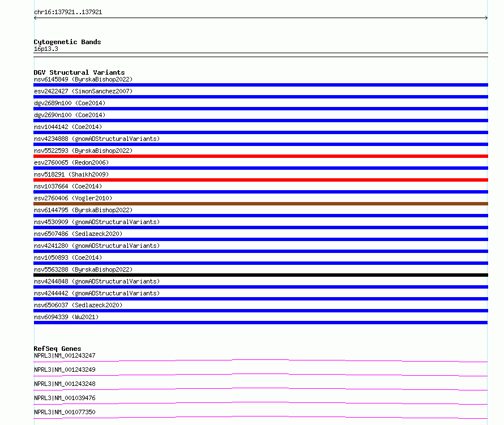Open variant esv2760065 (Redon2006)

coord(71,162)
